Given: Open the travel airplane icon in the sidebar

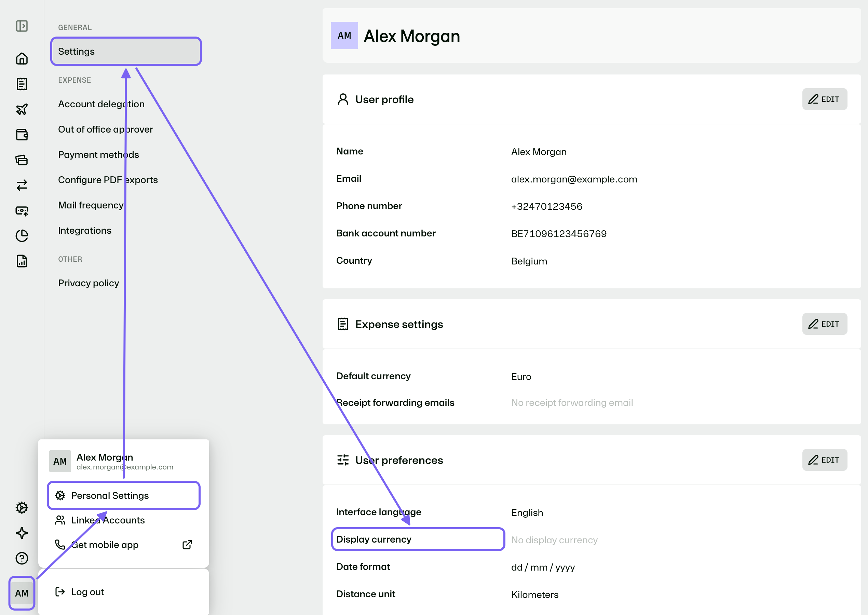Looking at the screenshot, I should [22, 109].
